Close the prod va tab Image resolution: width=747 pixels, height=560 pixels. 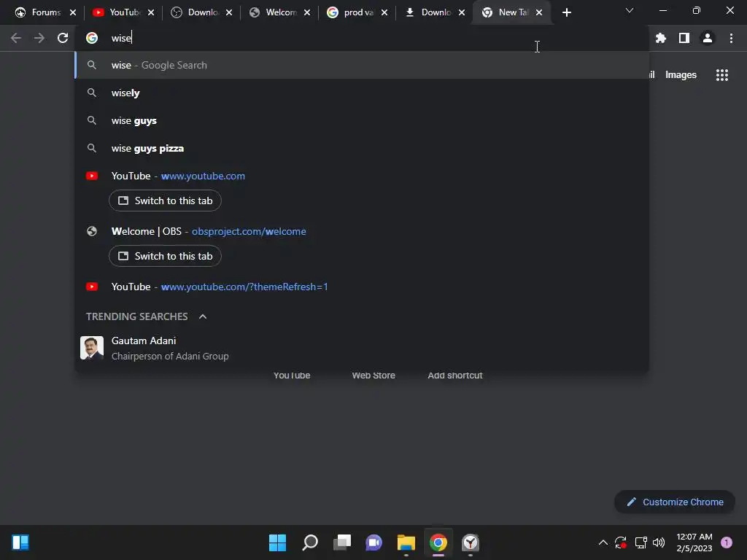[x=384, y=12]
